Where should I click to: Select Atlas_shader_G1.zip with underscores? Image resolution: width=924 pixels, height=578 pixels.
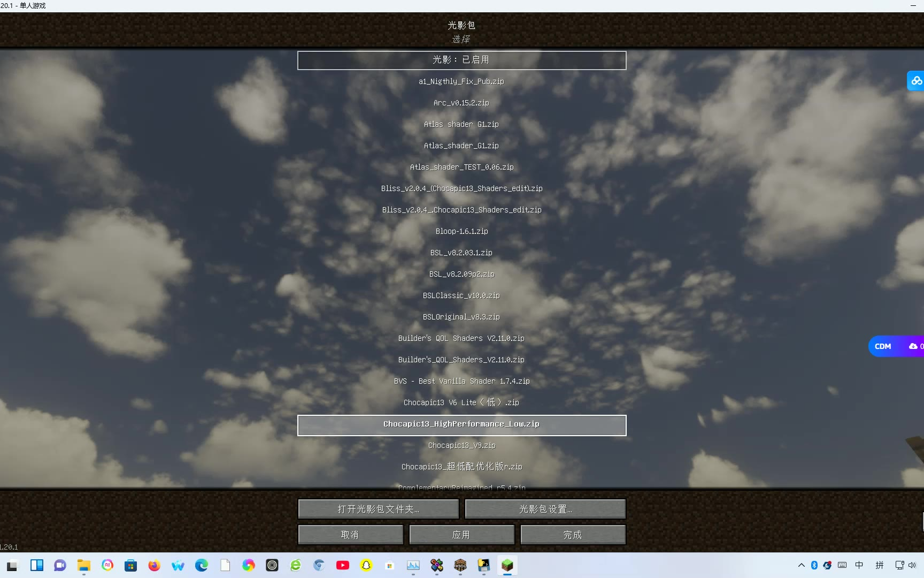click(x=461, y=146)
